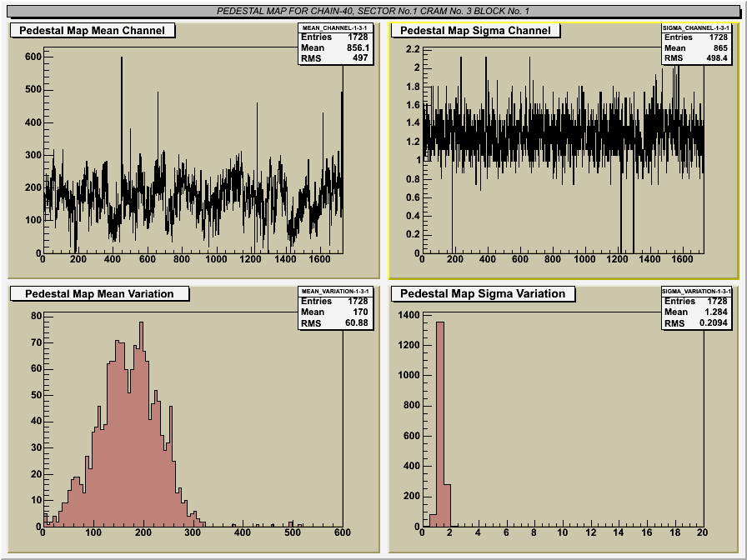The image size is (747, 560).
Task: Click y-axis label 800 in Sigma Variation plot
Action: (x=412, y=405)
